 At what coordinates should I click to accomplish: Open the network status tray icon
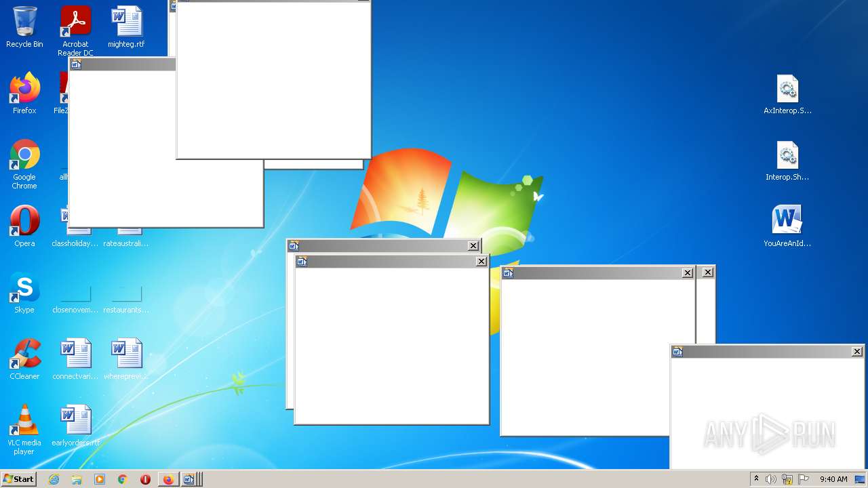point(787,479)
